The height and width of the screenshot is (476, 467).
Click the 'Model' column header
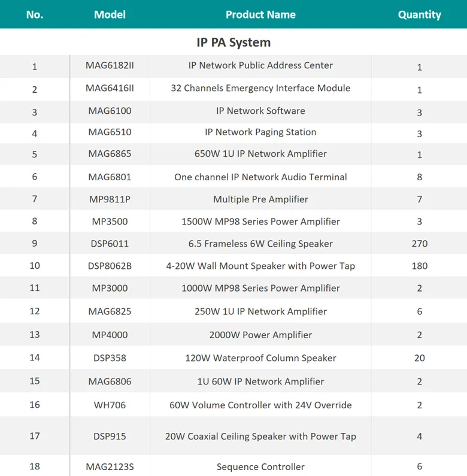[110, 14]
